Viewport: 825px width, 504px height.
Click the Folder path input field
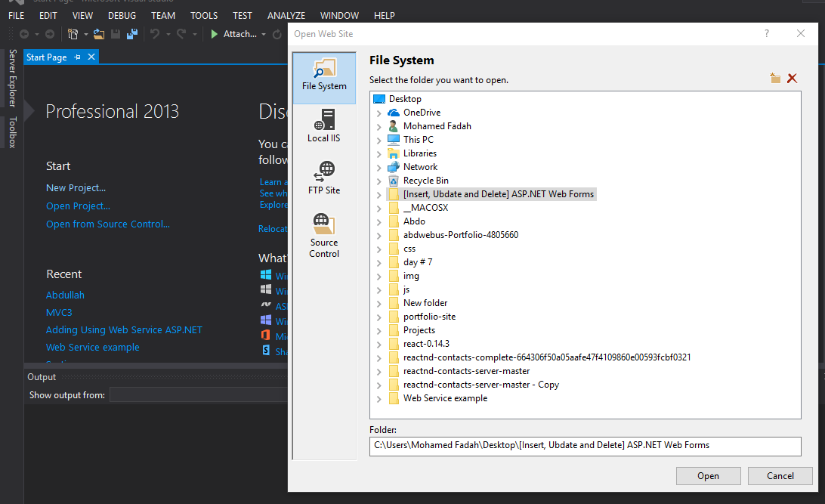(x=585, y=446)
